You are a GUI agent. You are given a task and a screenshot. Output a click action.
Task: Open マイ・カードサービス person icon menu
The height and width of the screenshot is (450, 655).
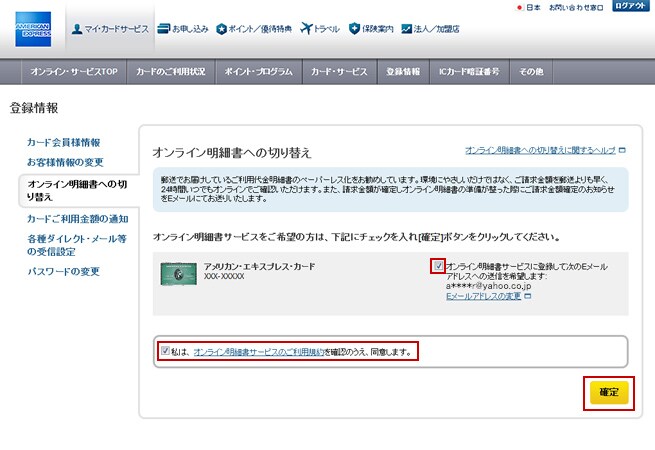click(79, 29)
